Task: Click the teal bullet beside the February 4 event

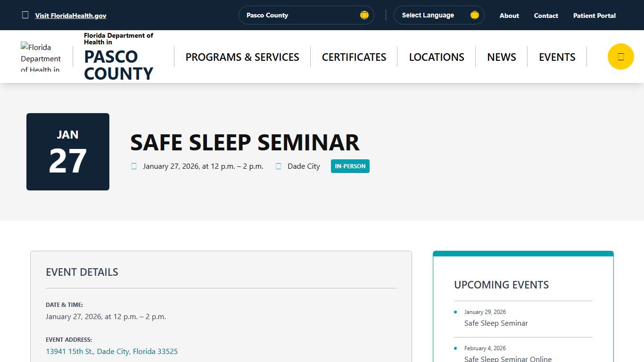Action: click(x=455, y=348)
